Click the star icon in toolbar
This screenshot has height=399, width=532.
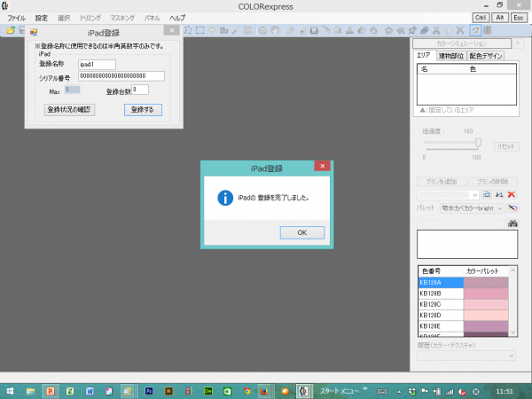pos(448,30)
